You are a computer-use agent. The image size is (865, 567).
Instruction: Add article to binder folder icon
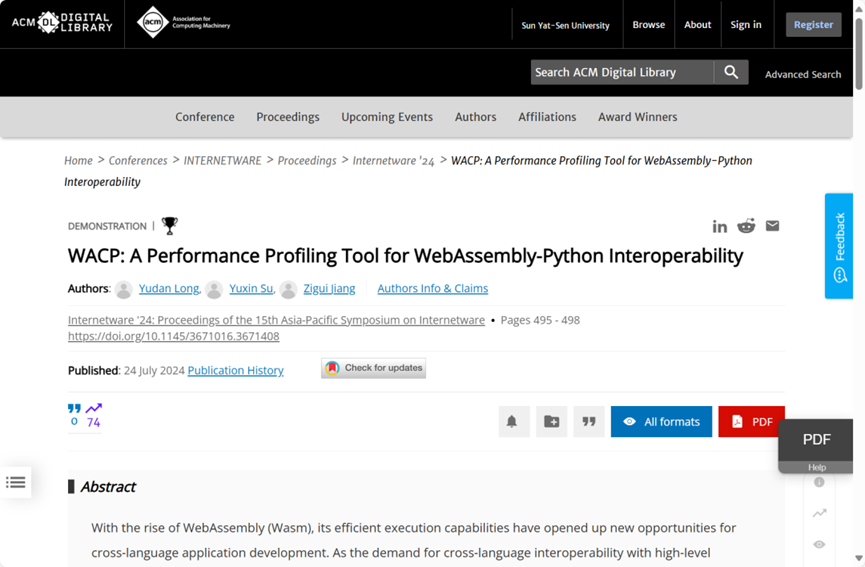551,422
